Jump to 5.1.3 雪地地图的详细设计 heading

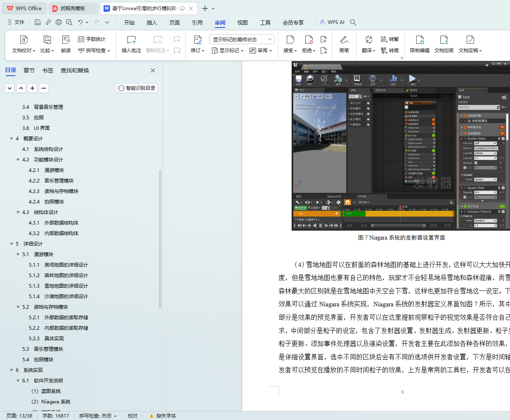click(x=66, y=286)
